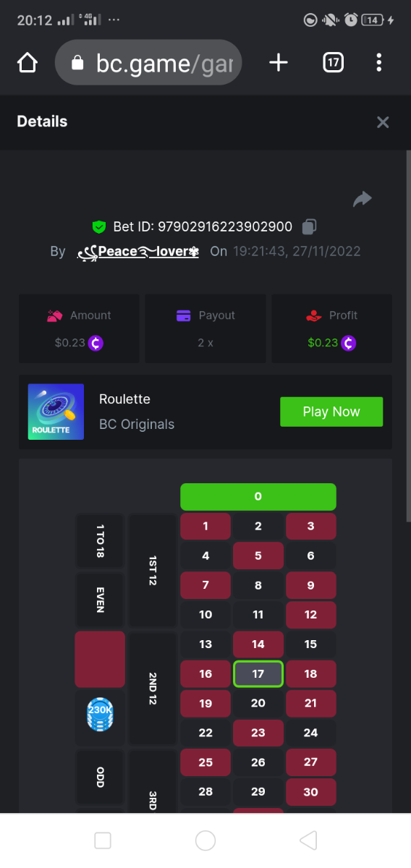Screen dimensions: 411x868
Task: Choose the 1 TO 18 bet
Action: (100, 540)
